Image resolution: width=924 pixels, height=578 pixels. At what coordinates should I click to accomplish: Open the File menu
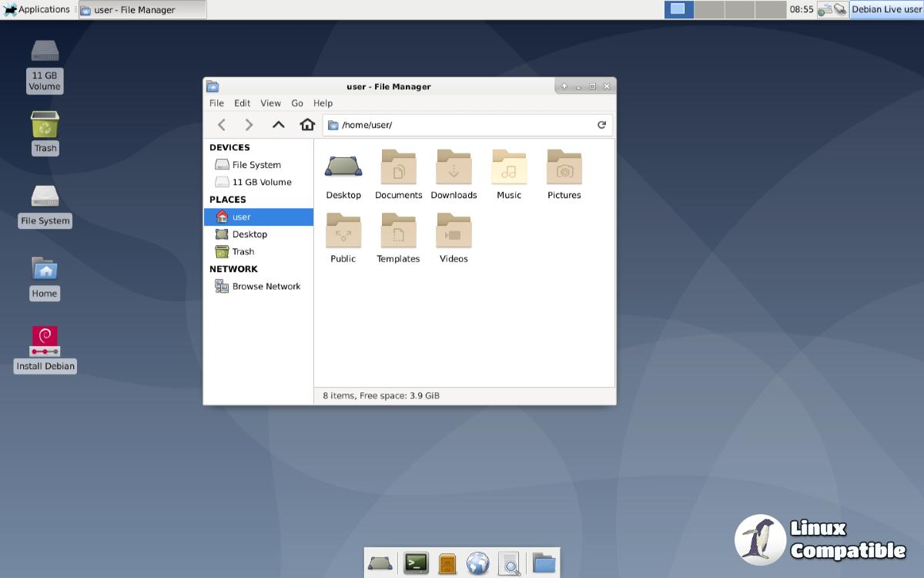pyautogui.click(x=216, y=103)
